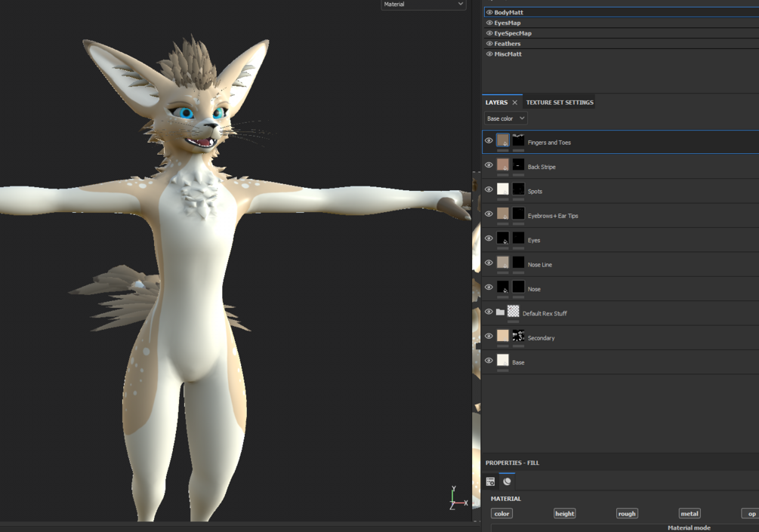The height and width of the screenshot is (532, 759).
Task: Select Eyes layer mask thumbnail
Action: [518, 238]
